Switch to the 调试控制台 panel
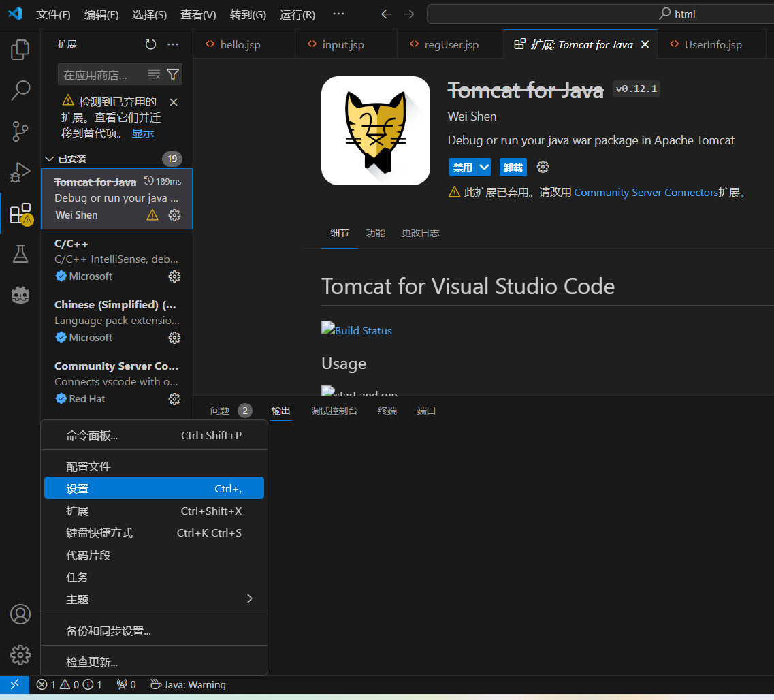 334,411
